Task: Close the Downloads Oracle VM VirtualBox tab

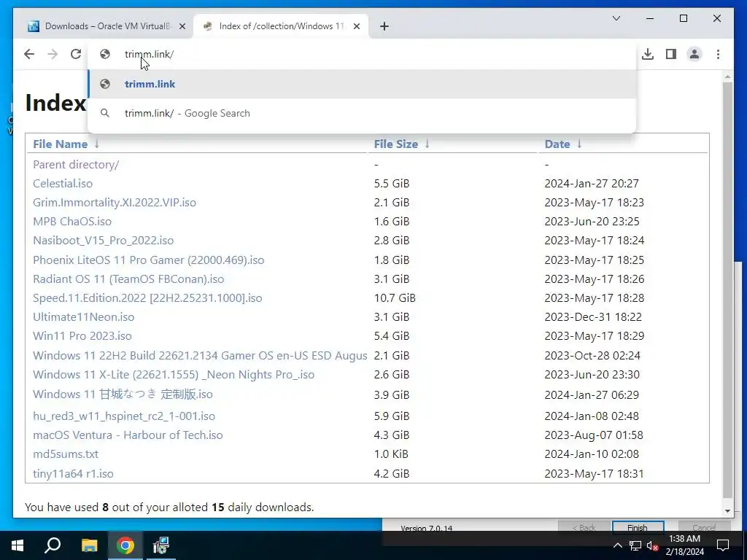Action: pos(182,27)
